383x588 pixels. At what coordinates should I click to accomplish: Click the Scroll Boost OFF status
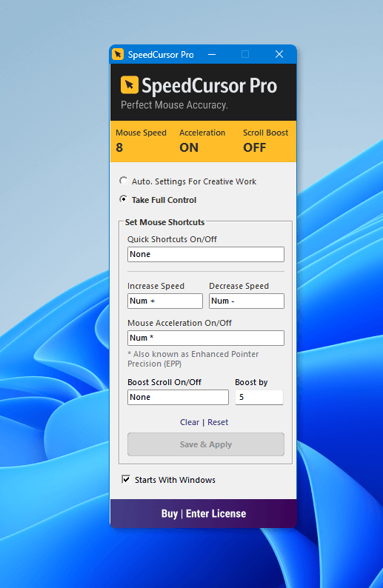pos(255,147)
